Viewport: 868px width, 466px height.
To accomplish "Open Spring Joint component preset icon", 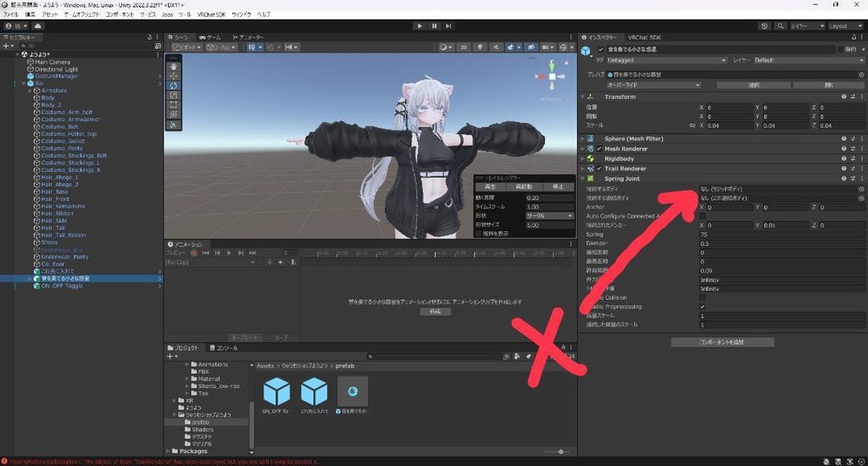I will pos(853,179).
